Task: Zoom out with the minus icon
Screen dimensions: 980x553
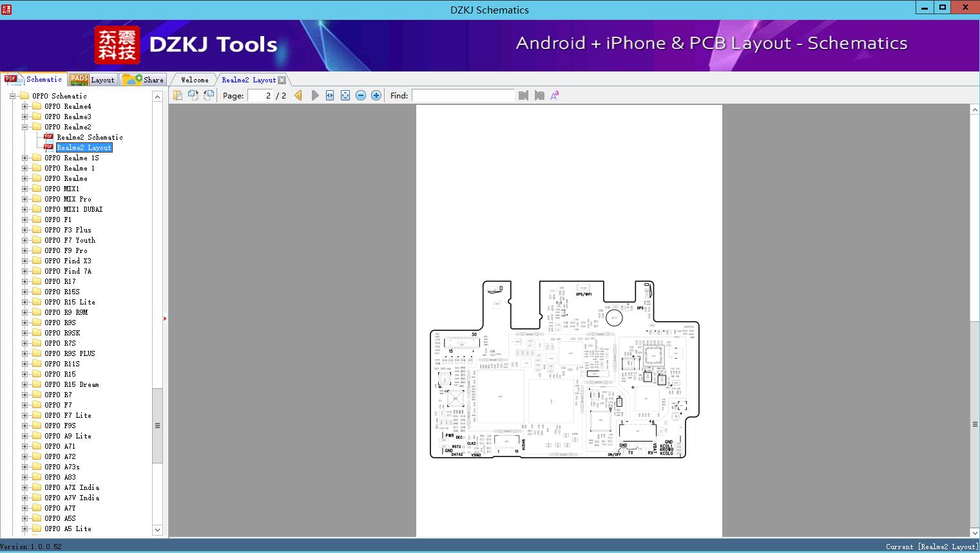Action: (x=361, y=95)
